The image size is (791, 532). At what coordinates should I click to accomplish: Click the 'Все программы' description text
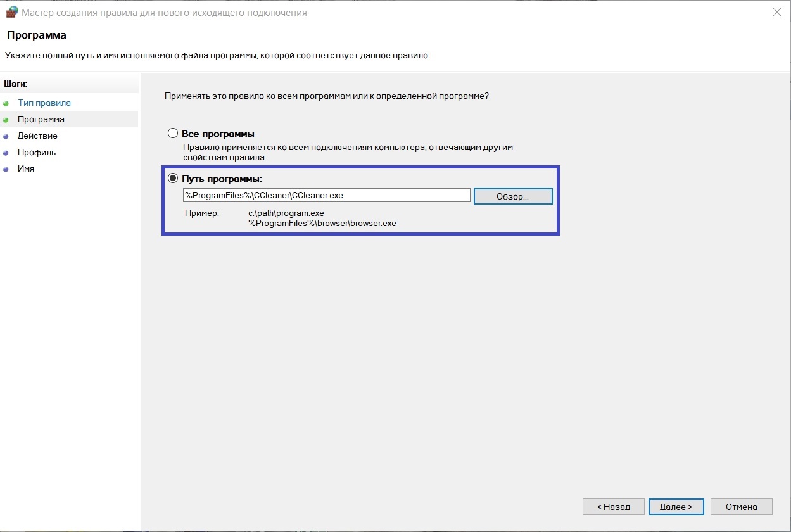tap(347, 152)
